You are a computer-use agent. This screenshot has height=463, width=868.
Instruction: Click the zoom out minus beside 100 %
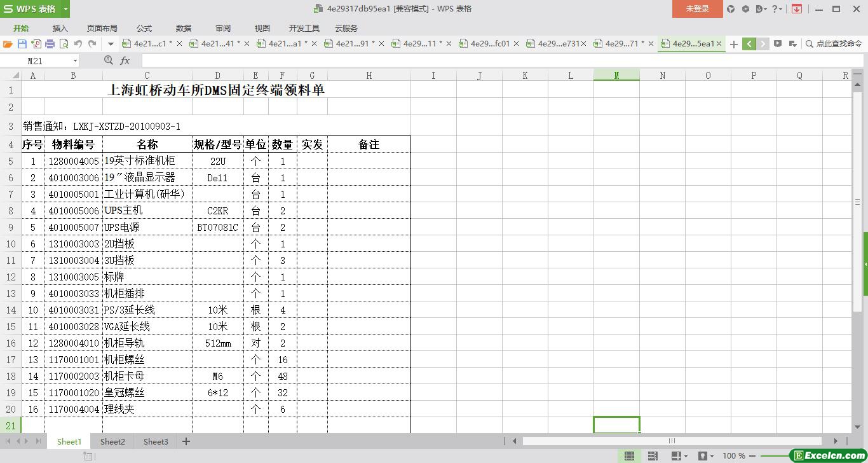point(752,456)
